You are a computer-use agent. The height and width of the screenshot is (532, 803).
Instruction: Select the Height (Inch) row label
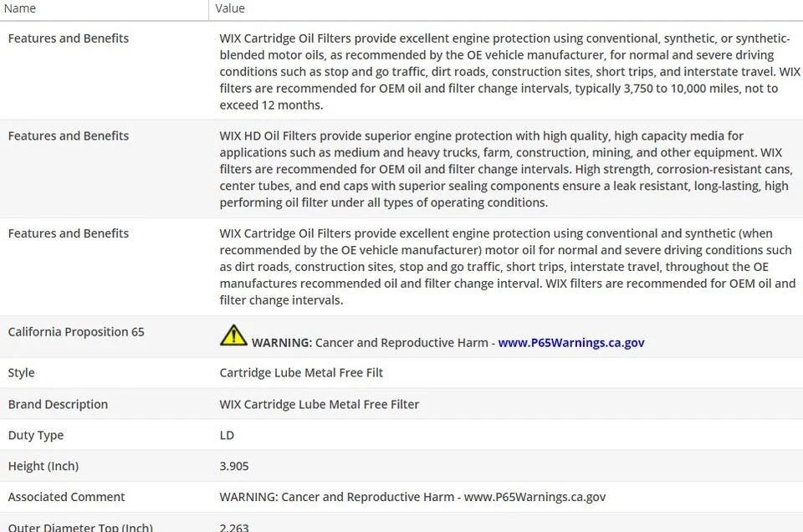(43, 466)
